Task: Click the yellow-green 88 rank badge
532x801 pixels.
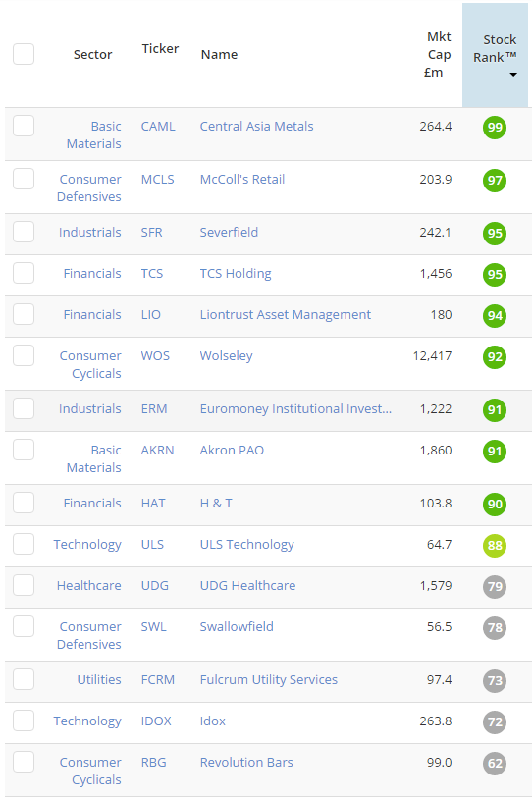Action: (x=494, y=546)
